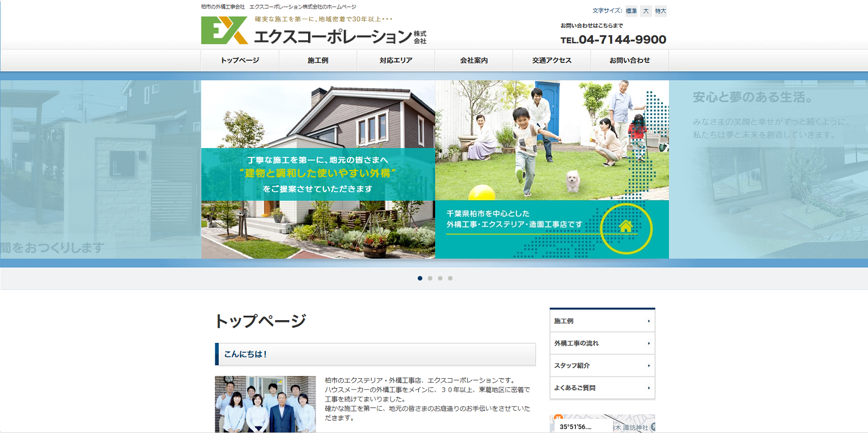Switch to the third slide dot
868x433 pixels.
(440, 278)
